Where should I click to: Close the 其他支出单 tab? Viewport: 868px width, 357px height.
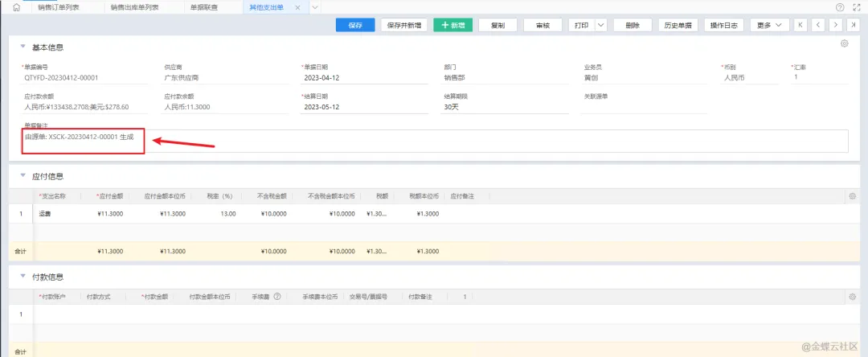[x=298, y=8]
